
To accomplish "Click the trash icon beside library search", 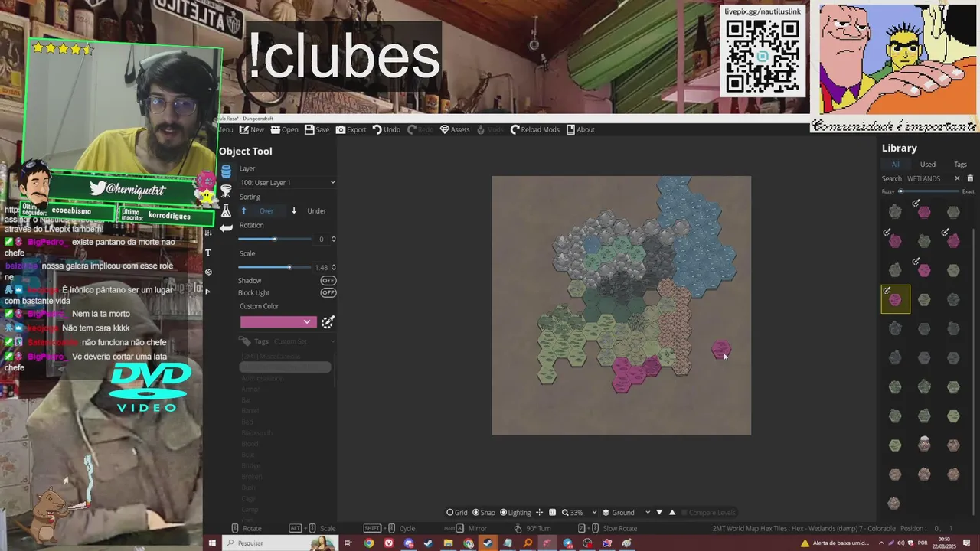I will pos(970,178).
